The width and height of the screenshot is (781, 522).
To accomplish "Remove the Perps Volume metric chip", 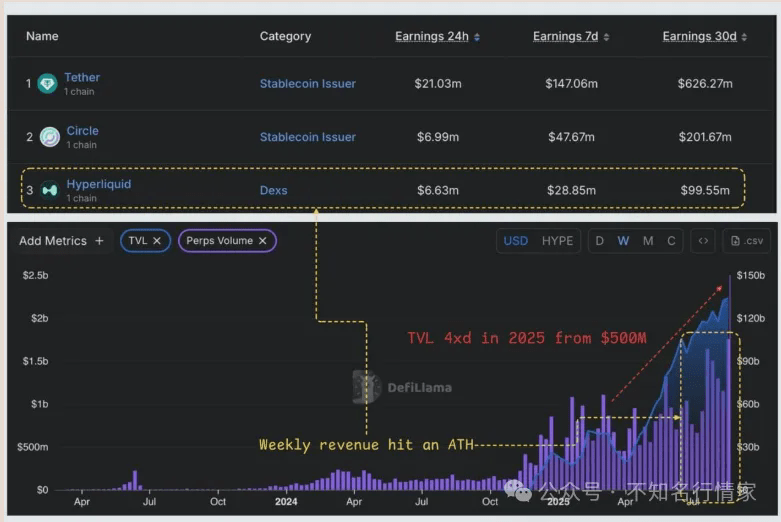I will point(262,241).
